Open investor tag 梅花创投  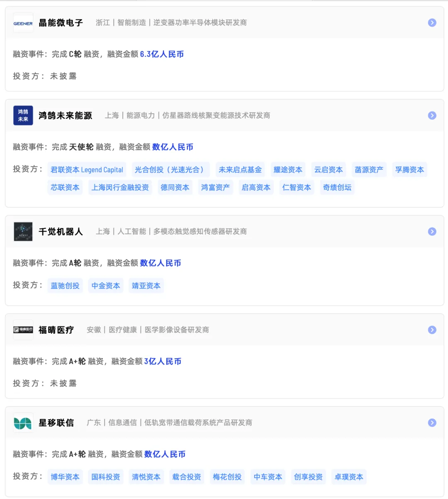coord(227,477)
